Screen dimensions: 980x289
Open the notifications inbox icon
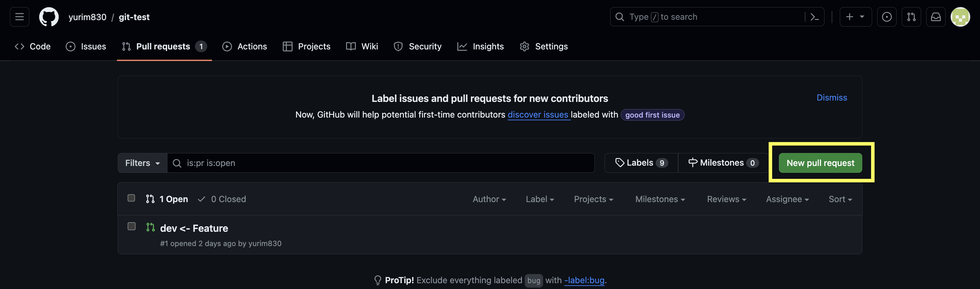935,17
